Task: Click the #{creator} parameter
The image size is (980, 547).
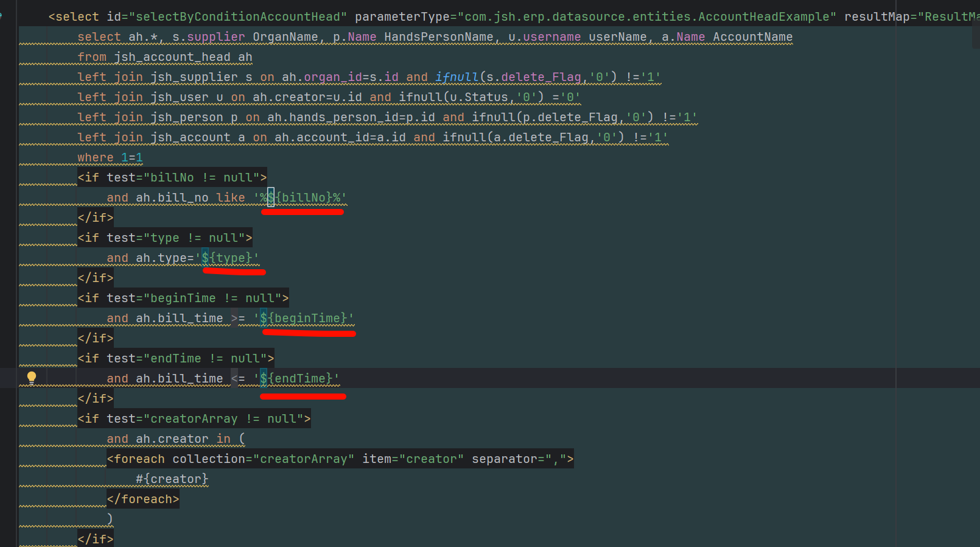Action: coord(172,479)
